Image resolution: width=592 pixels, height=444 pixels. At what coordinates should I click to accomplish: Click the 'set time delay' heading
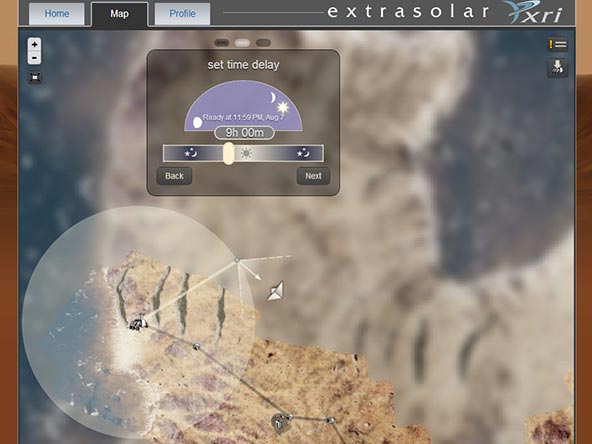click(244, 65)
